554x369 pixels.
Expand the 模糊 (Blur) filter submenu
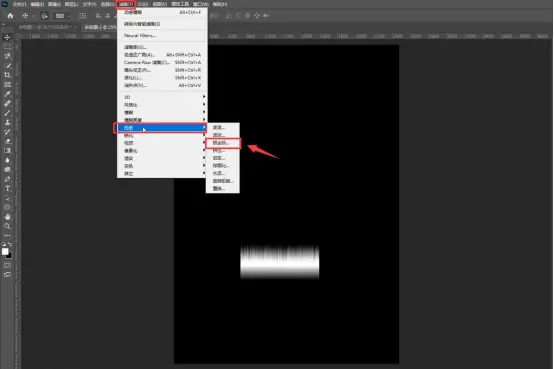coord(162,112)
